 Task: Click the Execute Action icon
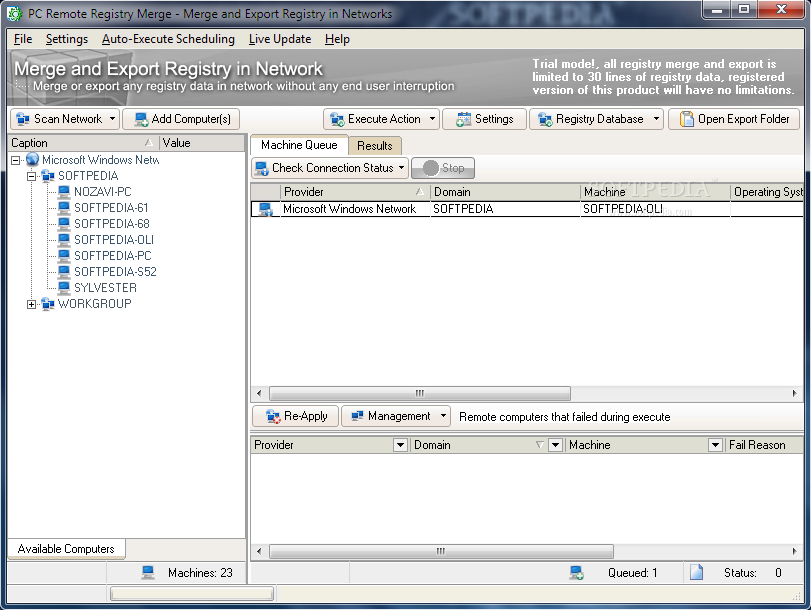(x=337, y=120)
